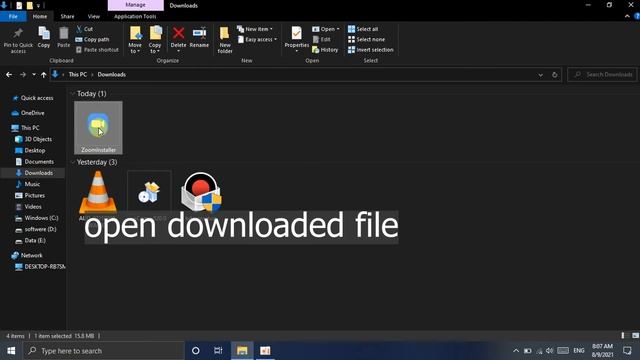Open the File tab
Screen dimensions: 640x360
coord(13,16)
